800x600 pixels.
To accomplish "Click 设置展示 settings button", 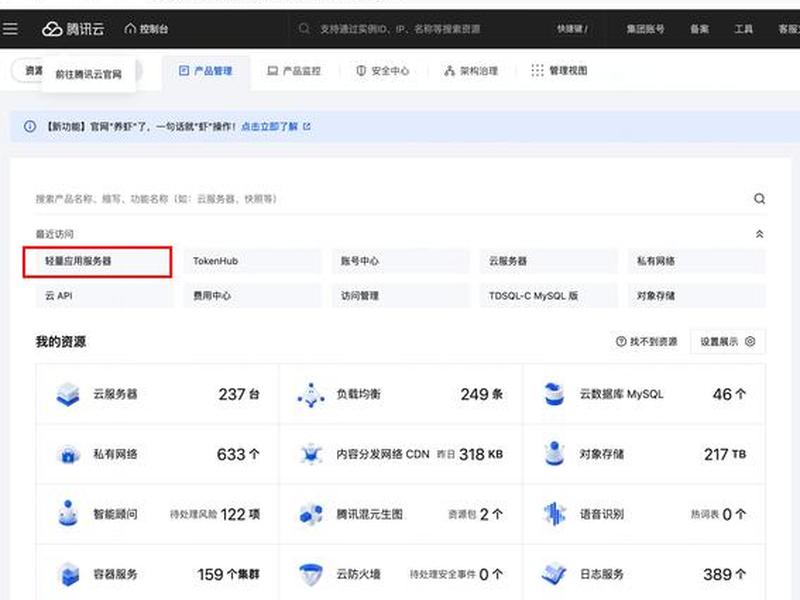I will coord(728,341).
